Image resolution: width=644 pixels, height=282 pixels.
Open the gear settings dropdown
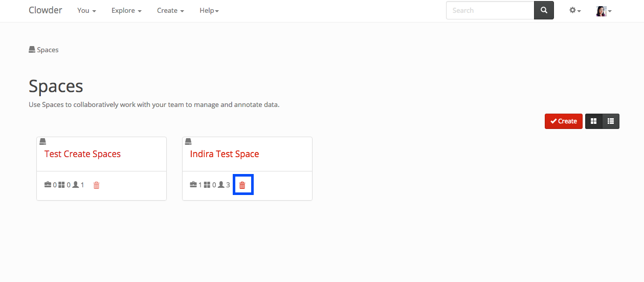click(575, 10)
